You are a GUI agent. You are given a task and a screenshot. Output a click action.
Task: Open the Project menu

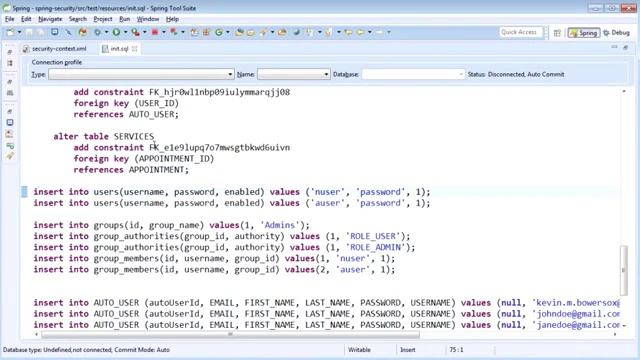point(102,19)
